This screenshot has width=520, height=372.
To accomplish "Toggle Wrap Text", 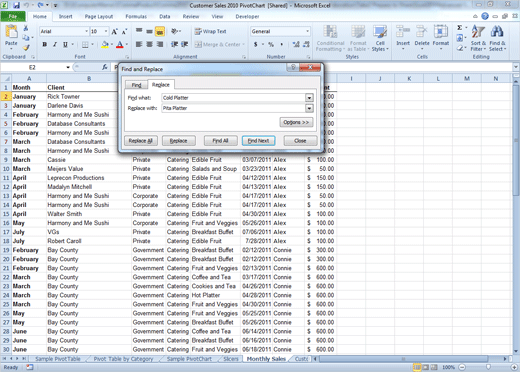I will coord(211,31).
